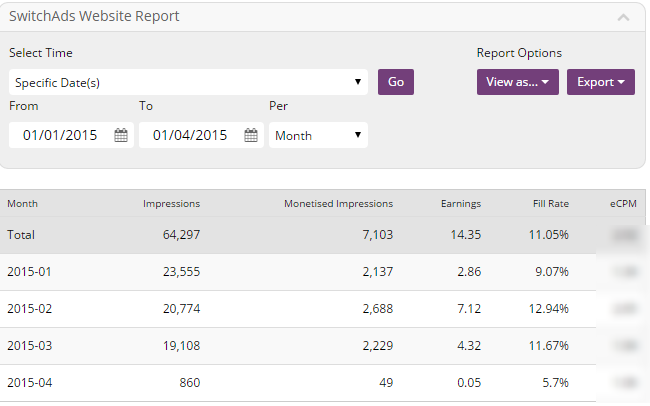Viewport: 650px width, 406px height.
Task: Sort by the Month column header
Action: (22, 204)
